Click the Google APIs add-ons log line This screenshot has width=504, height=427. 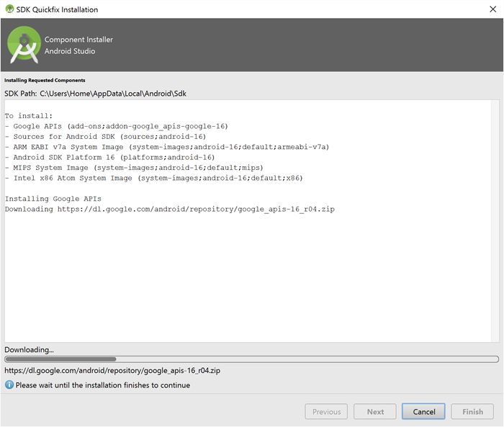(117, 126)
